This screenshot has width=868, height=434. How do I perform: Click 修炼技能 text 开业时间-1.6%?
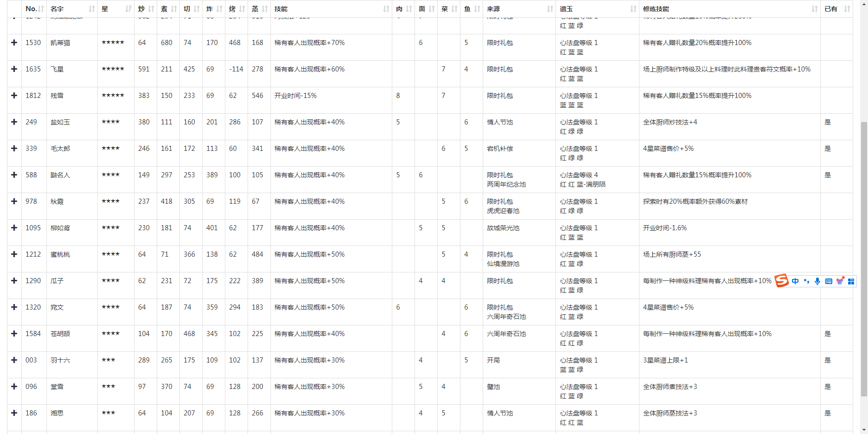coord(665,228)
